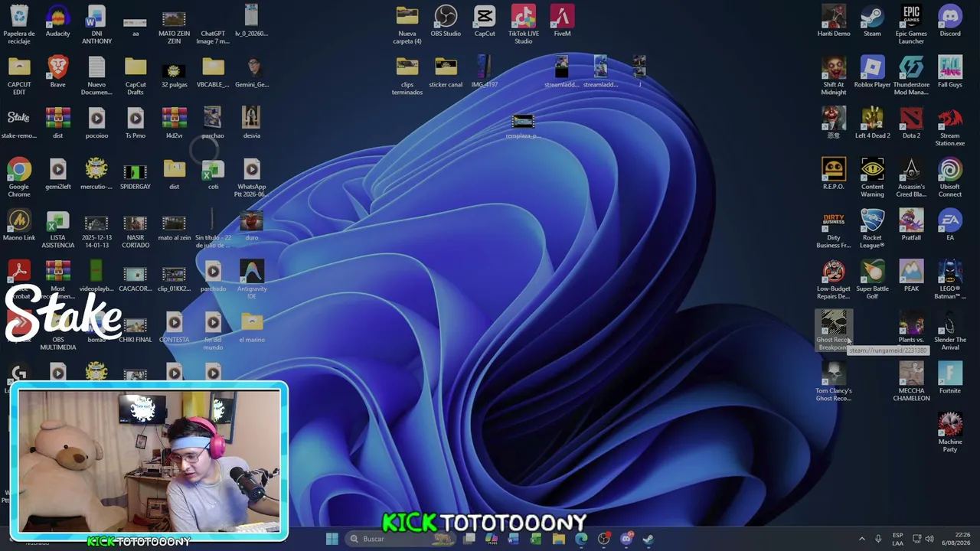Image resolution: width=980 pixels, height=551 pixels.
Task: Open the CapCut desktop shortcut
Action: pyautogui.click(x=485, y=21)
